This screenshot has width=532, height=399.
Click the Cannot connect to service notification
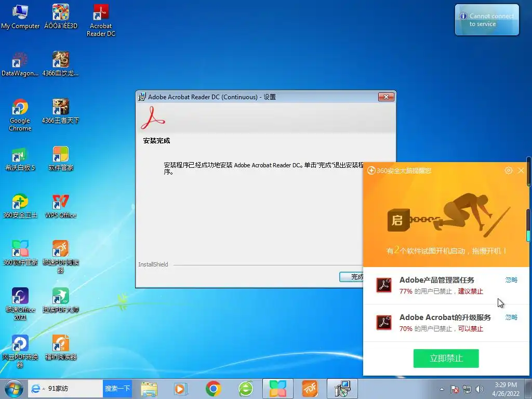point(487,20)
